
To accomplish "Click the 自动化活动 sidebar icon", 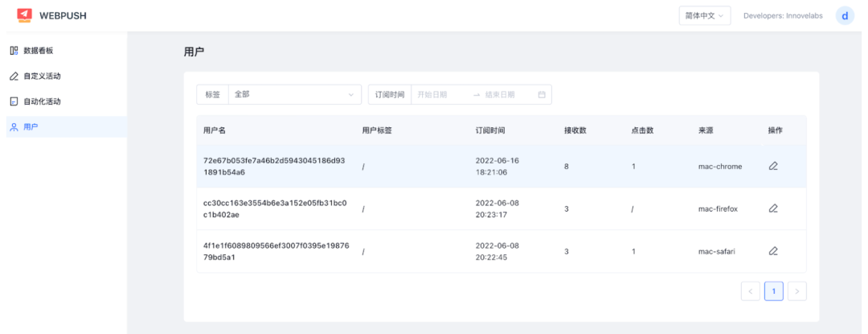I will 14,101.
